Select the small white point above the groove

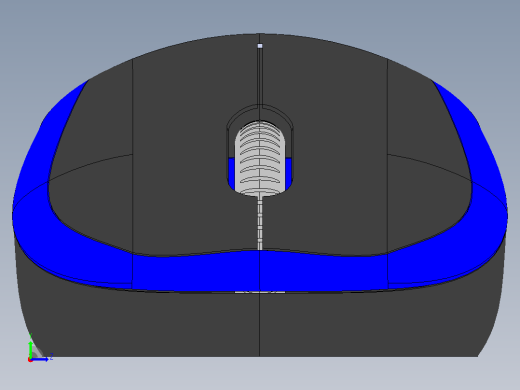pyautogui.click(x=260, y=46)
